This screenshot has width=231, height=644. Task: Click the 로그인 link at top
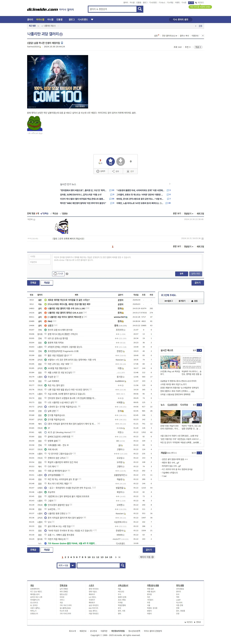pos(191,2)
